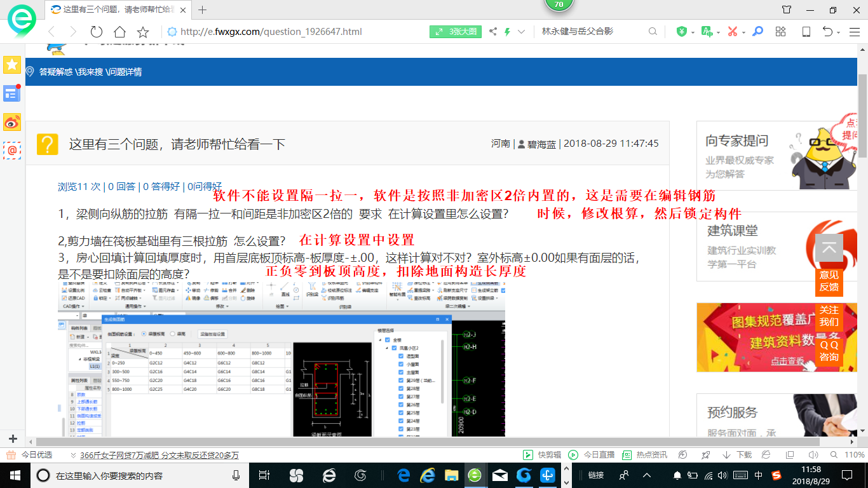Click 点击查看 on the red banner
868x488 pixels.
tap(787, 361)
